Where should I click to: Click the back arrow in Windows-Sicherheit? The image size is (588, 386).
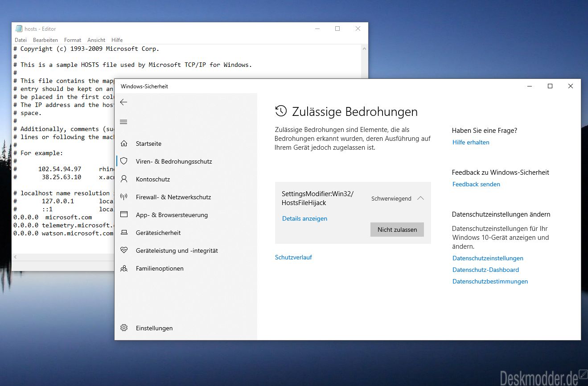tap(123, 102)
